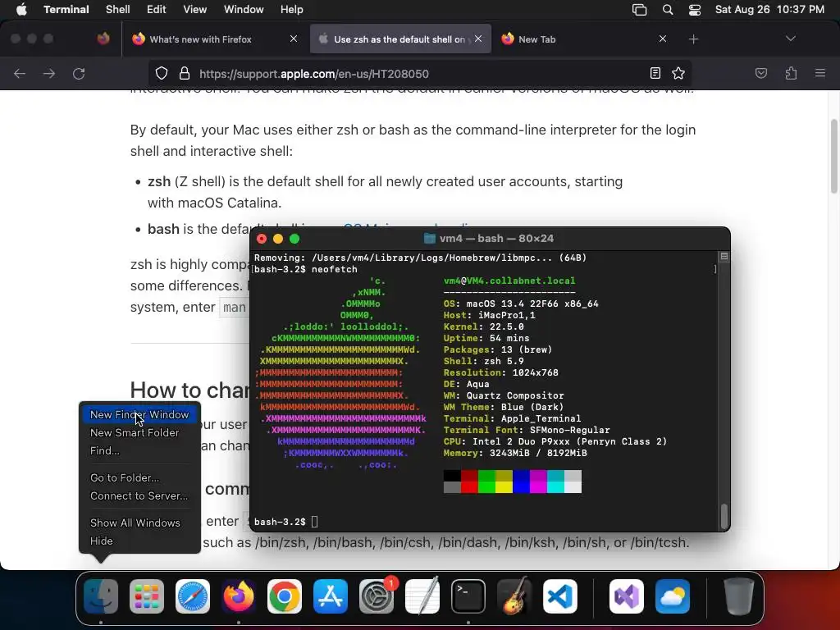Click the Firefox back arrow
This screenshot has width=840, height=630.
[20, 73]
